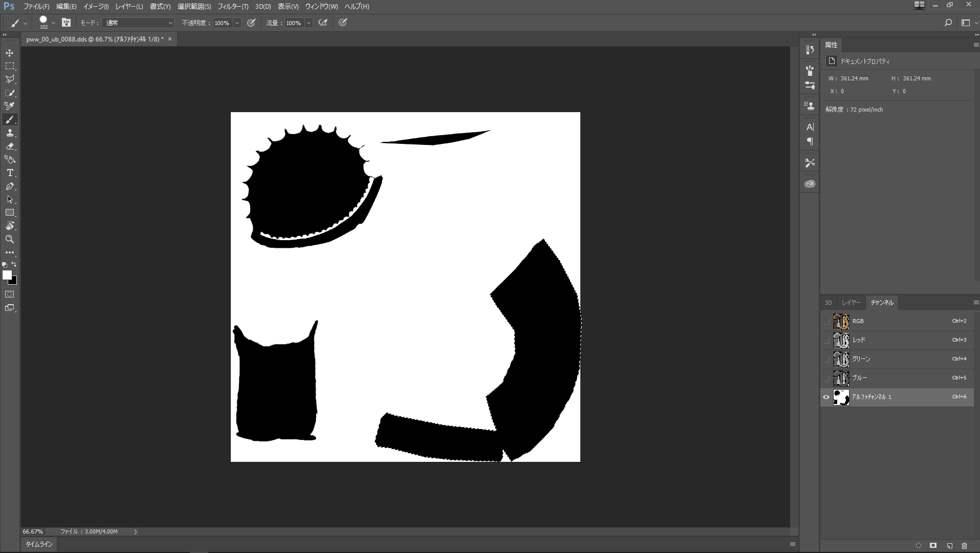Click the タイムライン panel label
Screen dimensions: 980x553
point(39,544)
